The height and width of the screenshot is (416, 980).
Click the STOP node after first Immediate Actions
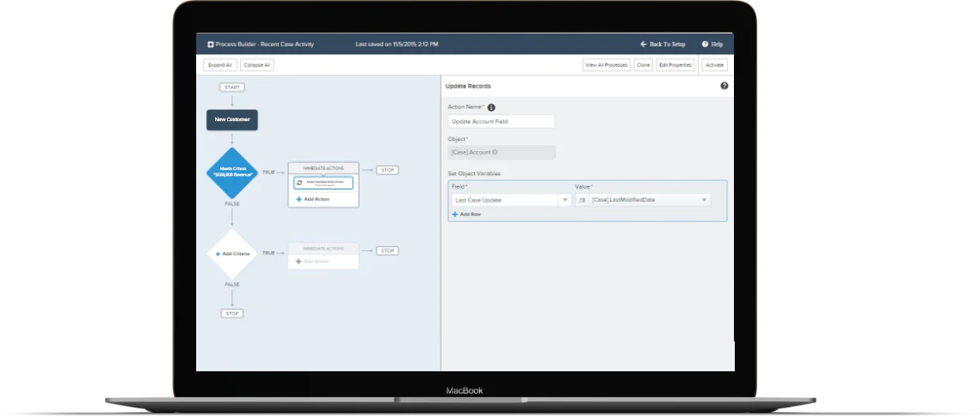[387, 170]
